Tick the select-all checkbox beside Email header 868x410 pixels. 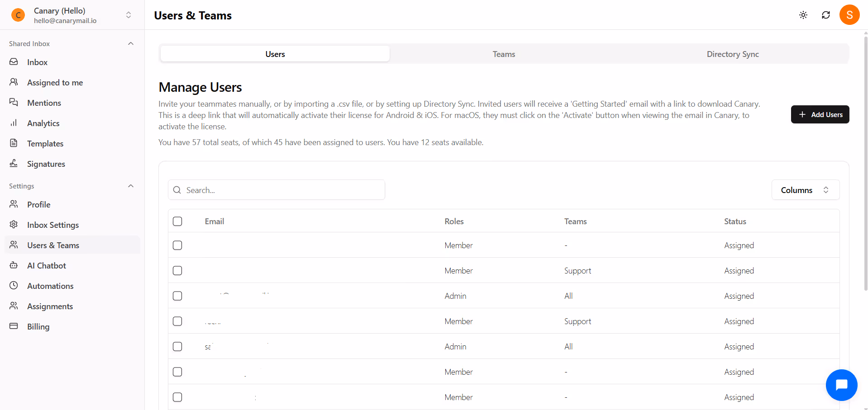pyautogui.click(x=177, y=221)
